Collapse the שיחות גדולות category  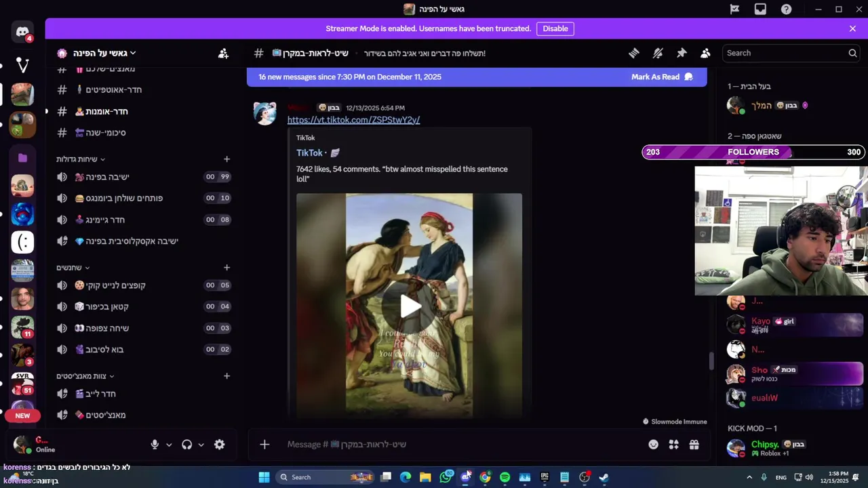[x=81, y=159]
